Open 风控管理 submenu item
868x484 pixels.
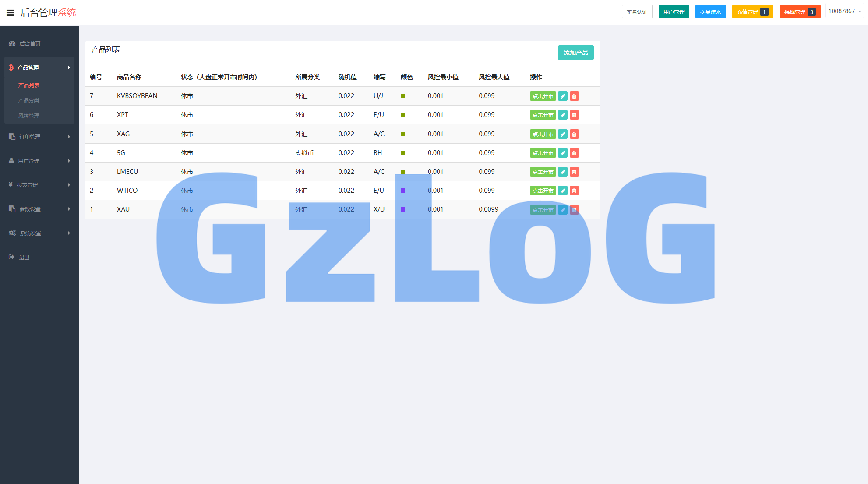pos(29,116)
